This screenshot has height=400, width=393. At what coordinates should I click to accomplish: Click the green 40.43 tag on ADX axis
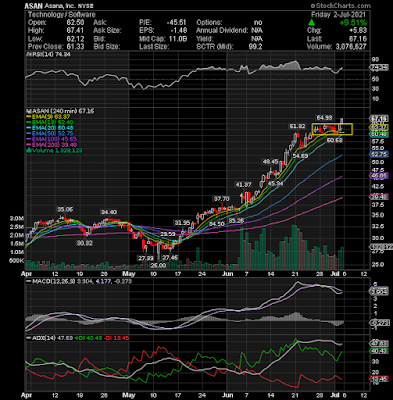(x=379, y=351)
